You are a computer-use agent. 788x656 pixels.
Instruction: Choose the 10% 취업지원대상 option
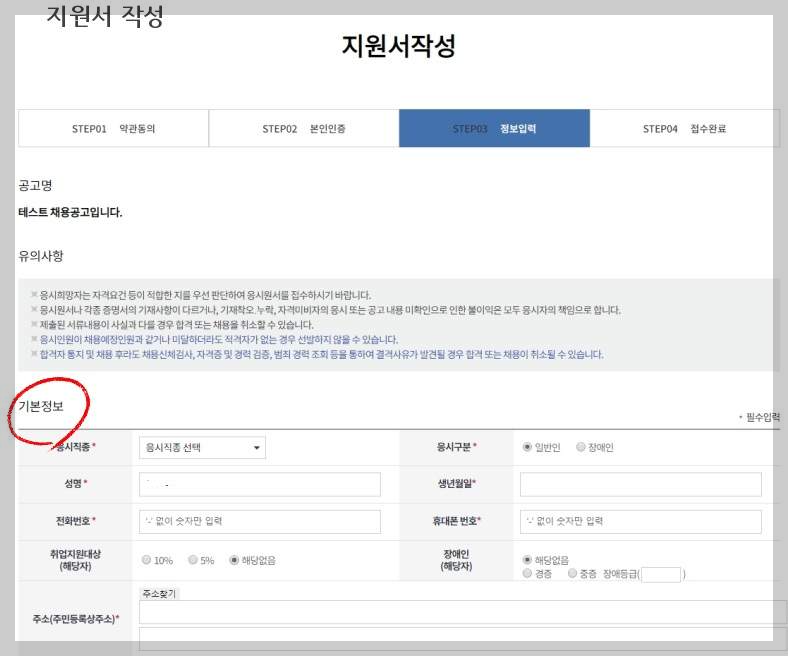click(146, 560)
